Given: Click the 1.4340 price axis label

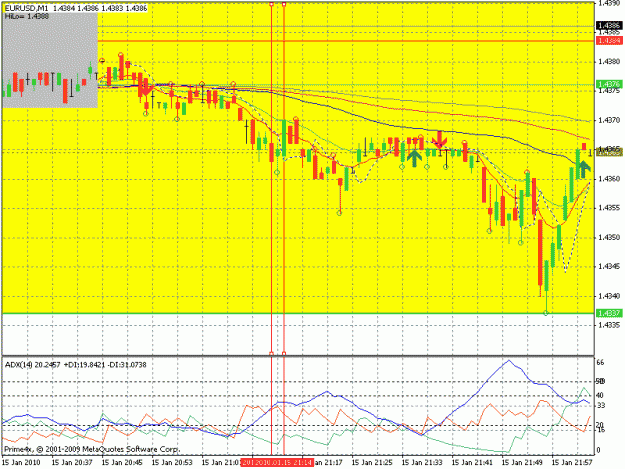Looking at the screenshot, I should pyautogui.click(x=609, y=296).
